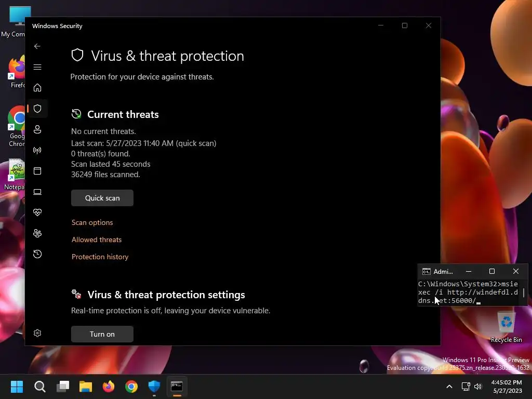
Task: Open File Explorer from taskbar
Action: point(86,387)
